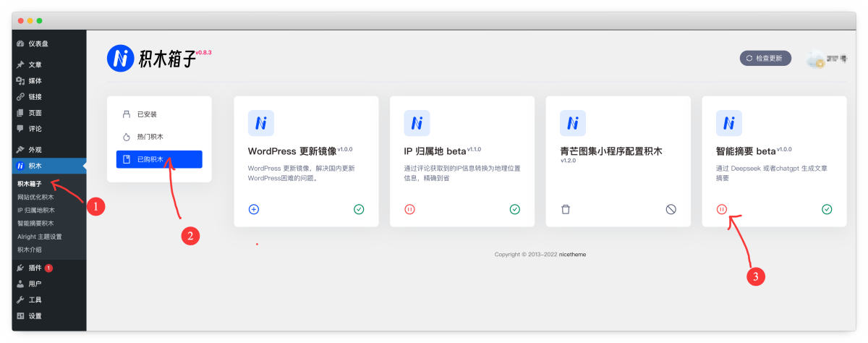The width and height of the screenshot is (868, 343).
Task: Click the green checkmark on 智能摘要 card
Action: click(x=827, y=209)
